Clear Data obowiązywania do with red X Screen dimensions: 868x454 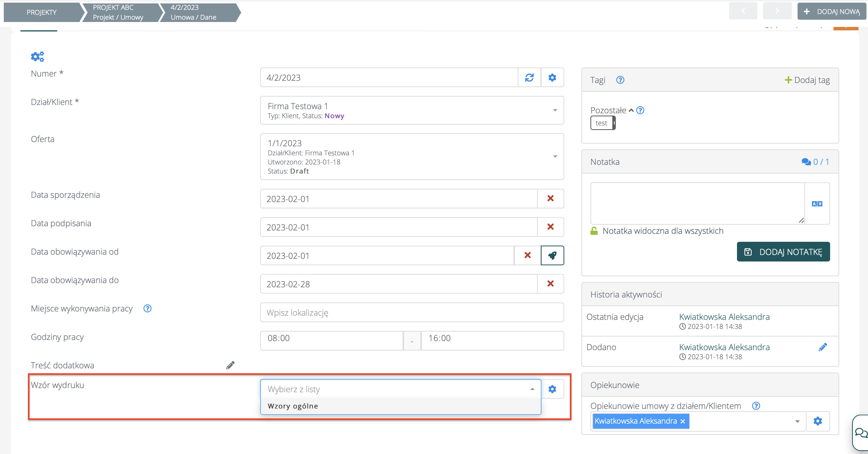tap(550, 284)
